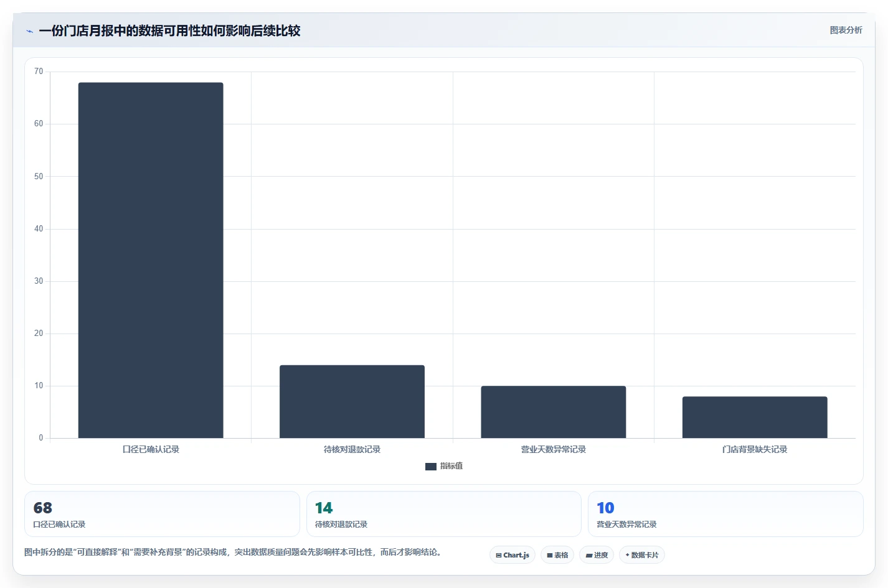Open the stat card showing 14

point(443,514)
